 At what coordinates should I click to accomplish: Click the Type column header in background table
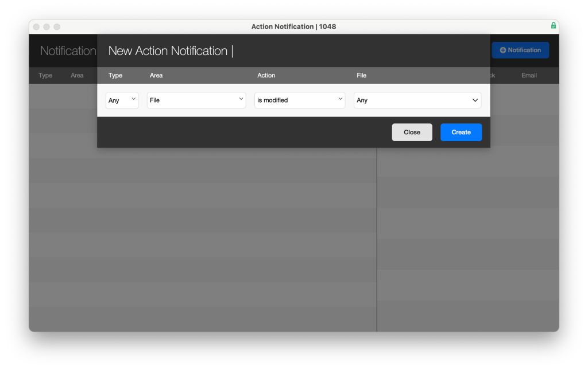coord(45,76)
